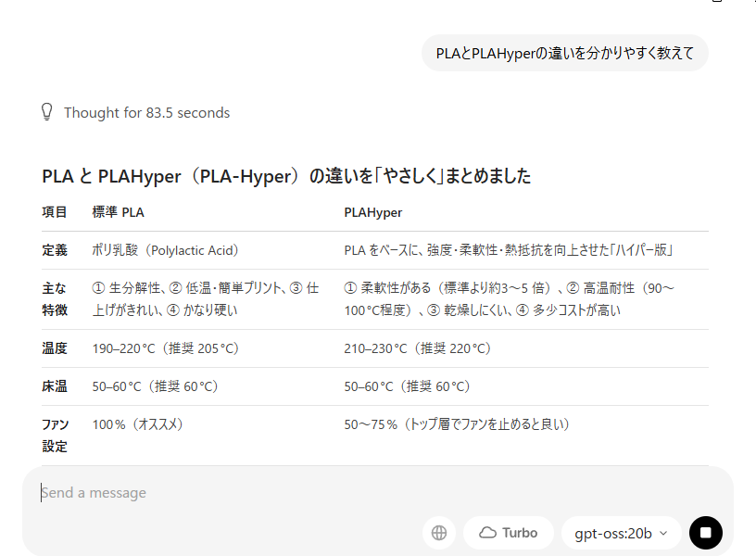Stop generation with the black stop button
The height and width of the screenshot is (556, 756).
(705, 533)
